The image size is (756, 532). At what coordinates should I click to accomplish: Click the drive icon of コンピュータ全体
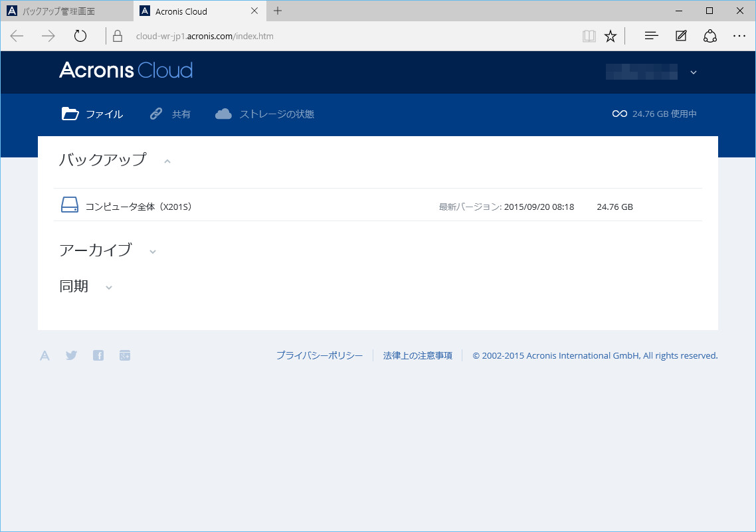(70, 205)
